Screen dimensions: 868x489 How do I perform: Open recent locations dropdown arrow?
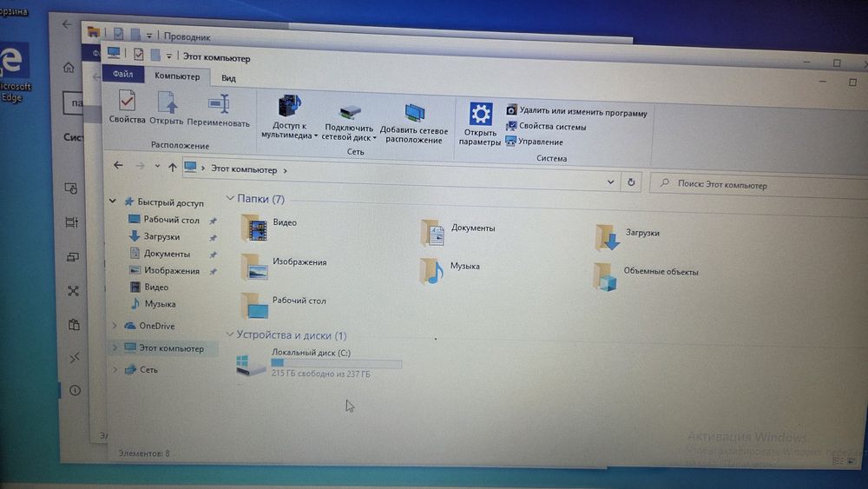click(x=158, y=166)
